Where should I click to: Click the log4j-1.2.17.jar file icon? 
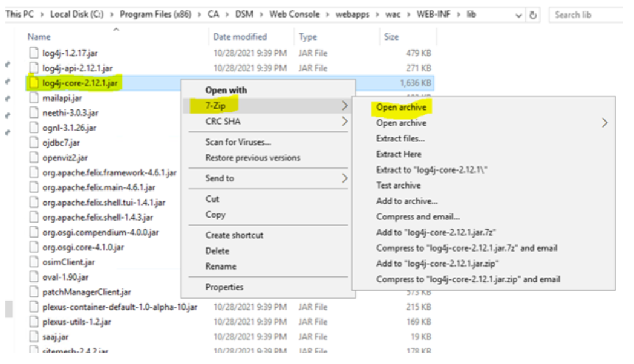[34, 53]
